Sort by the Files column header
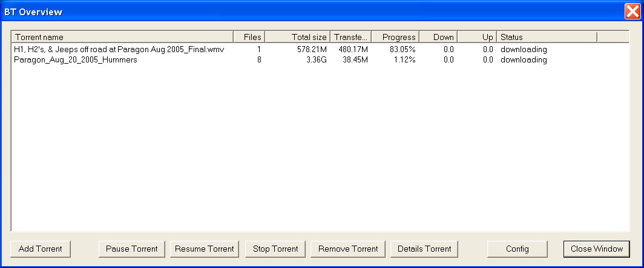Viewport: 644px width, 268px height. click(249, 37)
